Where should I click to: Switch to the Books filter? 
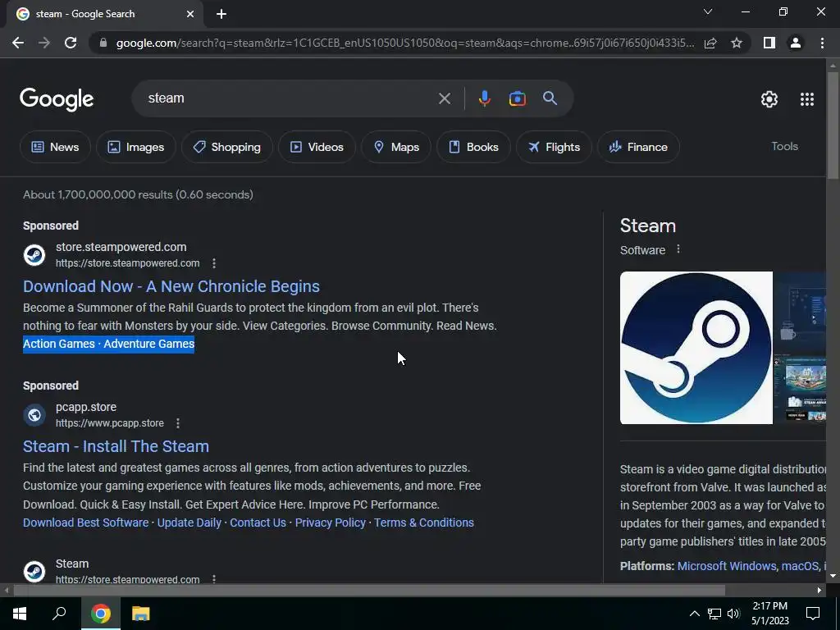(x=473, y=147)
